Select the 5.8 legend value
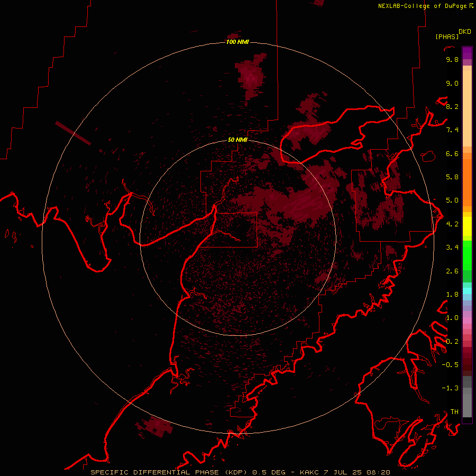The width and height of the screenshot is (476, 476). click(452, 177)
